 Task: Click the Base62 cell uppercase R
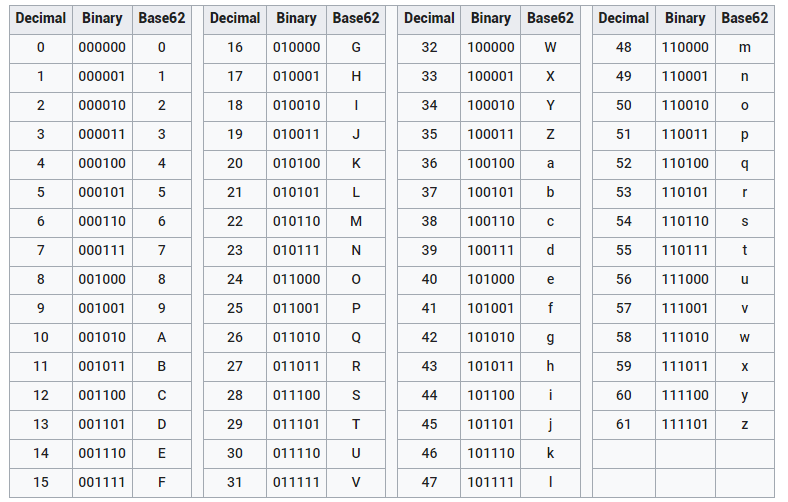(356, 367)
